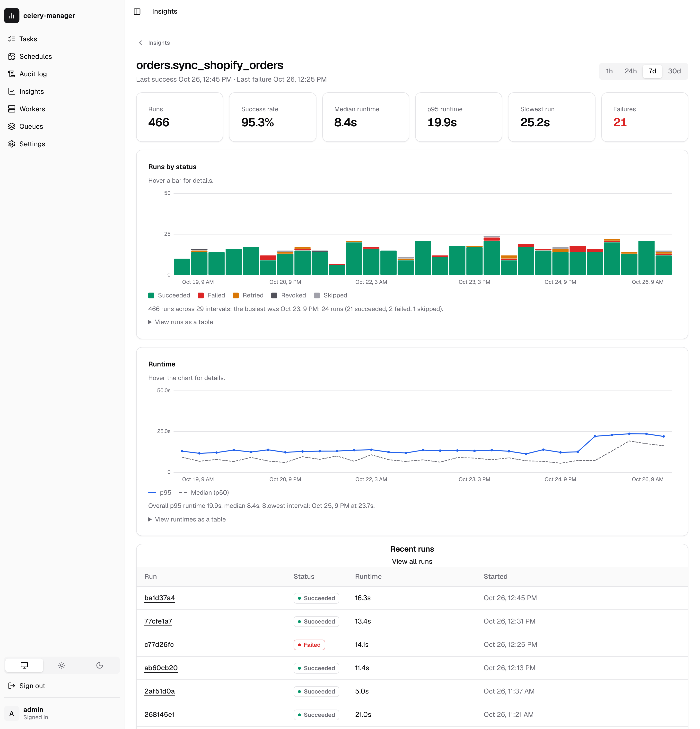Click the Revoked dark legend swatch
The width and height of the screenshot is (700, 729).
[x=274, y=295]
